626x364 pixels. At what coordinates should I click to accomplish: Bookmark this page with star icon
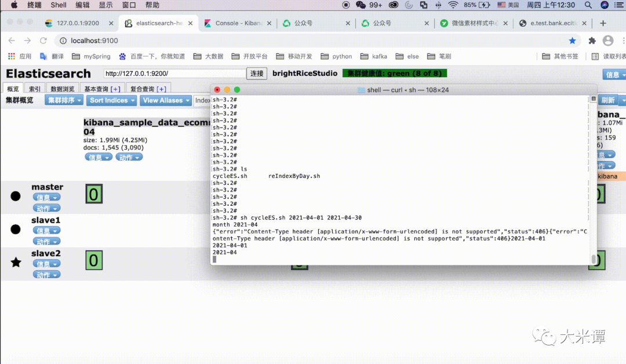[x=572, y=41]
